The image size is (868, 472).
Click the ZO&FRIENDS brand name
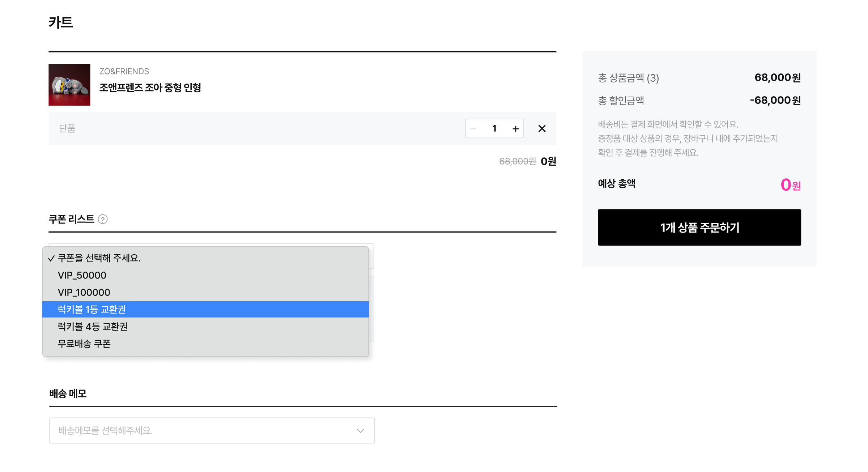point(124,71)
